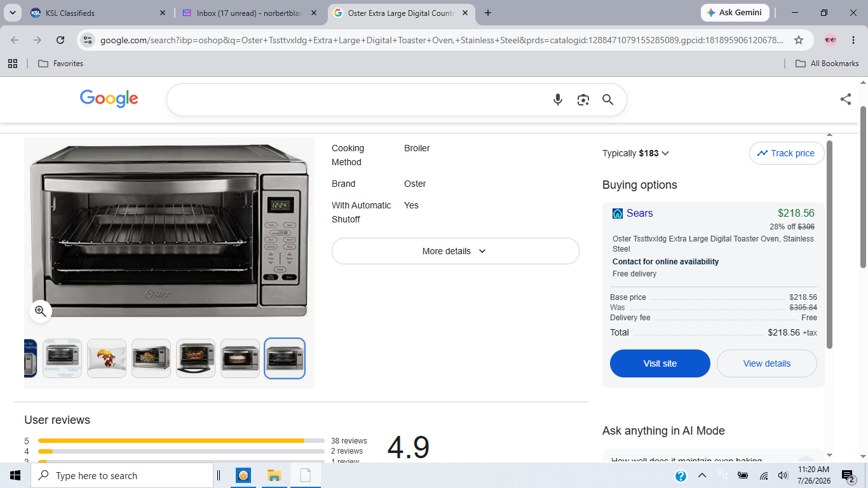Open the blank document taskbar app
This screenshot has width=868, height=488.
click(306, 475)
